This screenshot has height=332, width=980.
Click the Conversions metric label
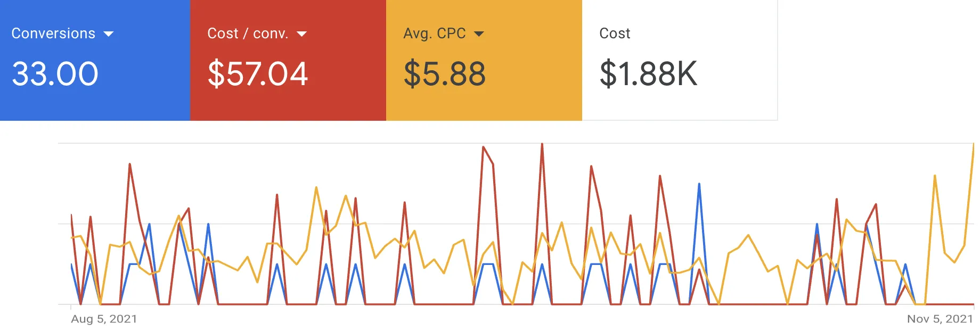pos(53,34)
